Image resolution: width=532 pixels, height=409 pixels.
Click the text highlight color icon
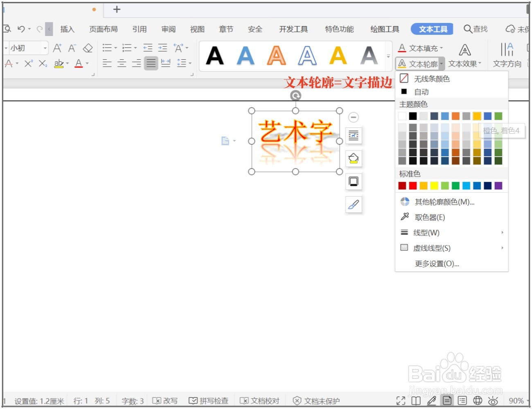[x=59, y=63]
